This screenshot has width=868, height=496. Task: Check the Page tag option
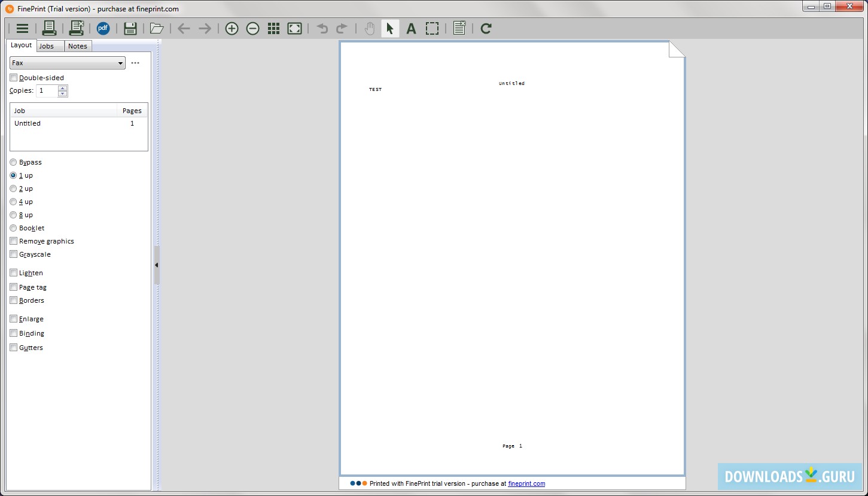14,287
